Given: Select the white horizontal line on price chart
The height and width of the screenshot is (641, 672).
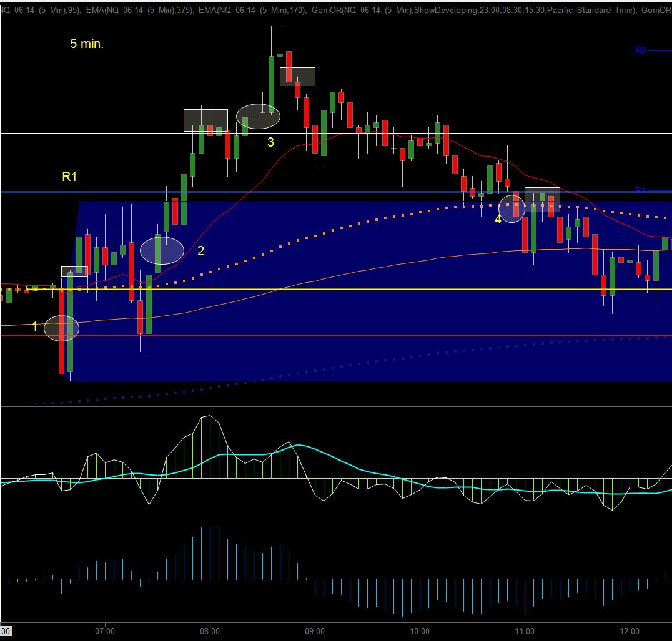Looking at the screenshot, I should click(x=336, y=133).
